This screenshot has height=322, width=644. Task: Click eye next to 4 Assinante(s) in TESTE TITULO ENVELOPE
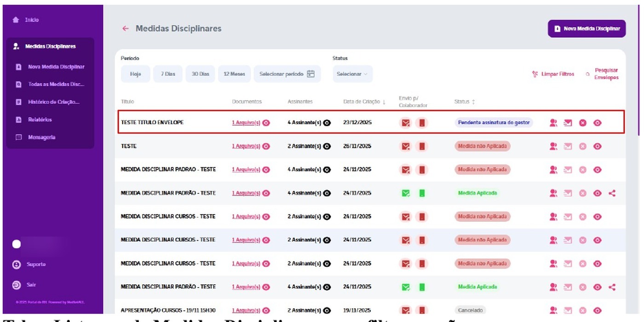click(x=327, y=123)
